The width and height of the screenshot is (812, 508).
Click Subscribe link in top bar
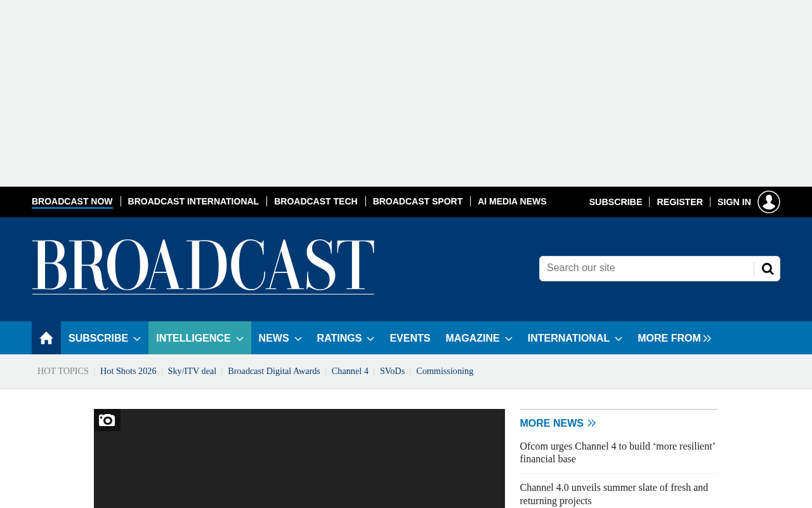(x=615, y=202)
